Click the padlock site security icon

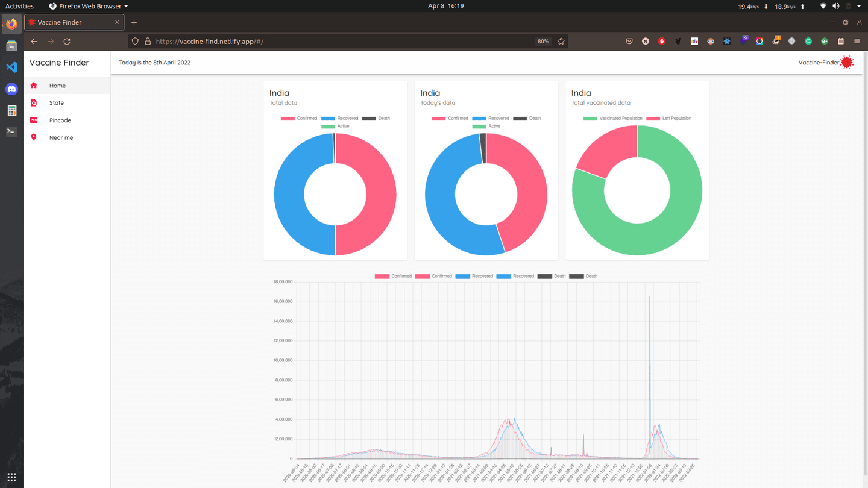point(148,42)
